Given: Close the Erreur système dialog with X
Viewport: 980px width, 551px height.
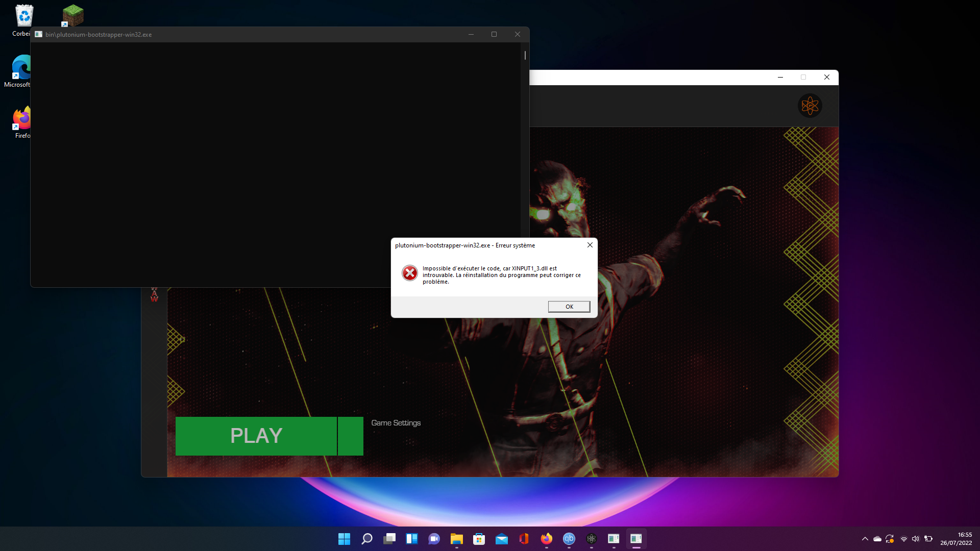Looking at the screenshot, I should [x=590, y=245].
